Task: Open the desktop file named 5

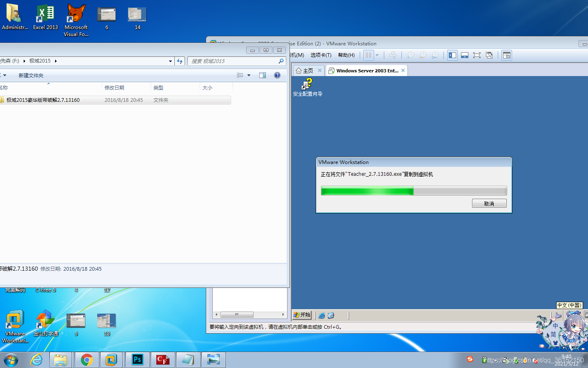Action: 76,324
